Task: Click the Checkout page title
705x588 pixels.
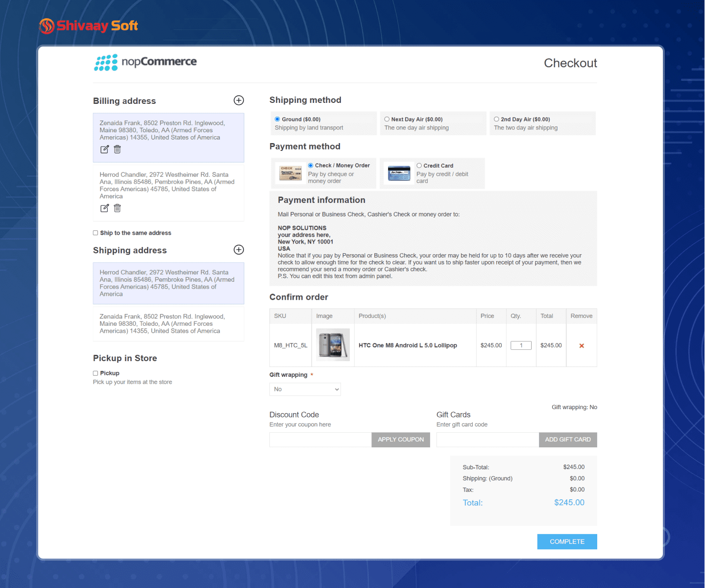Action: (x=570, y=63)
